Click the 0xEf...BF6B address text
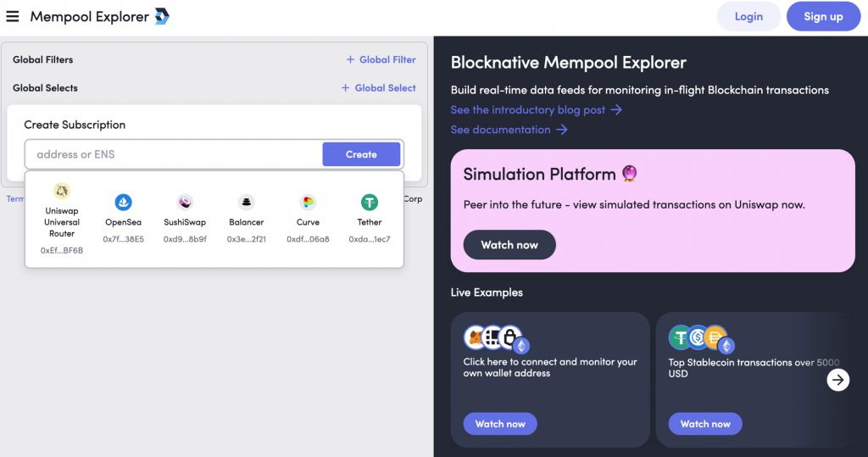 tap(61, 250)
